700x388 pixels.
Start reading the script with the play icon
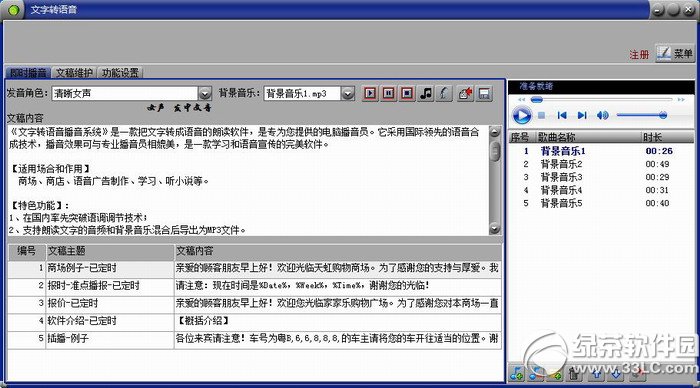point(370,93)
